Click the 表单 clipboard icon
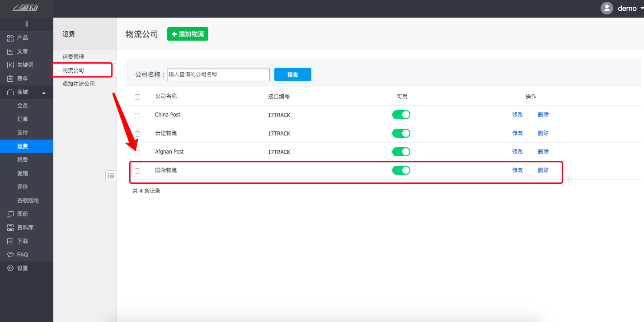 pyautogui.click(x=10, y=79)
